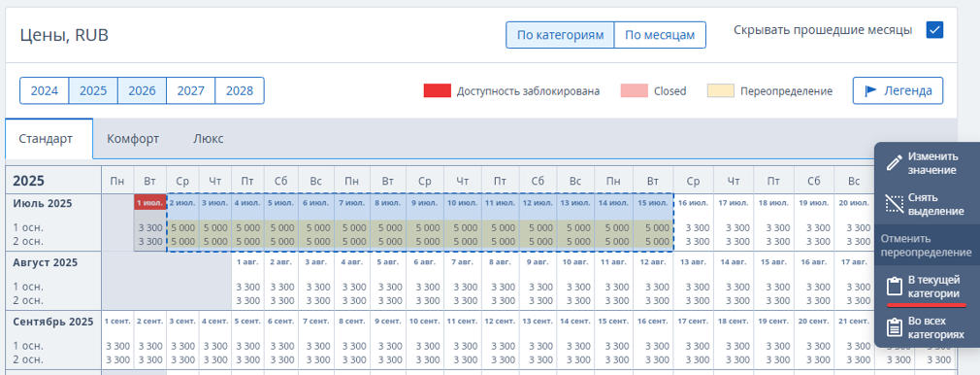Viewport: 980px width, 375px height.
Task: Click 3 300 price under 16 июл., 1 осн.
Action: click(697, 228)
